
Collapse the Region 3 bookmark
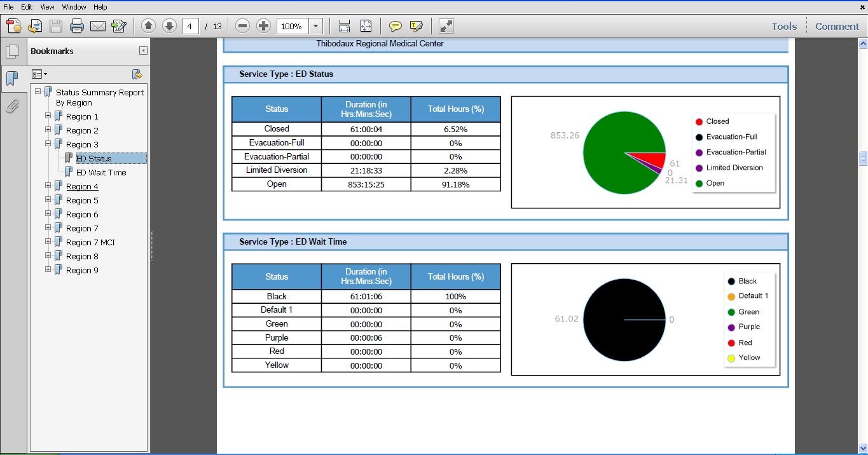coord(48,144)
